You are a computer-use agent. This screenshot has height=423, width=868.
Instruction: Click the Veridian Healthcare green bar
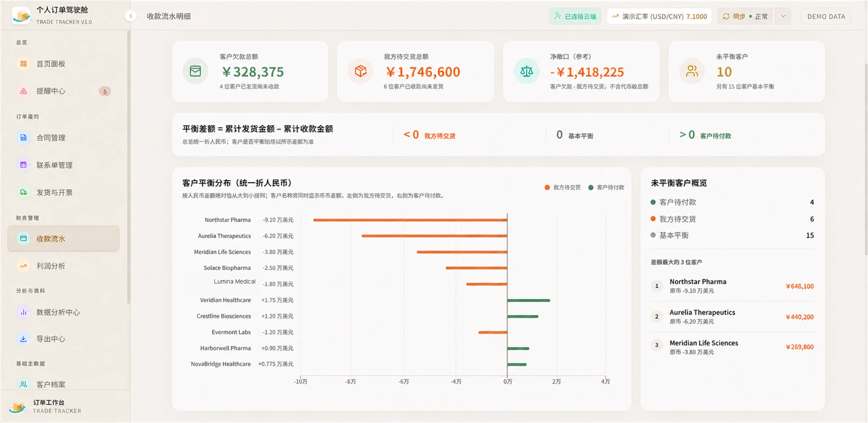click(x=529, y=300)
